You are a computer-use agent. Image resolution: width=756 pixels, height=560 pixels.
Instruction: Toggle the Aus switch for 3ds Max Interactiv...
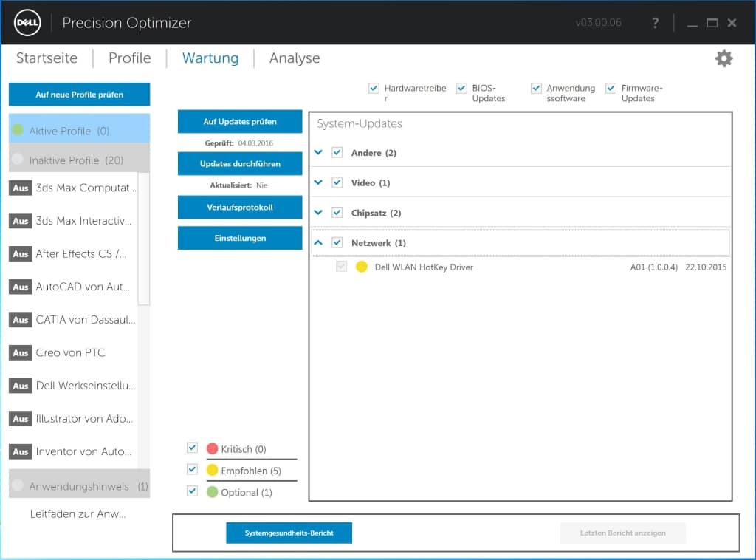(x=20, y=221)
